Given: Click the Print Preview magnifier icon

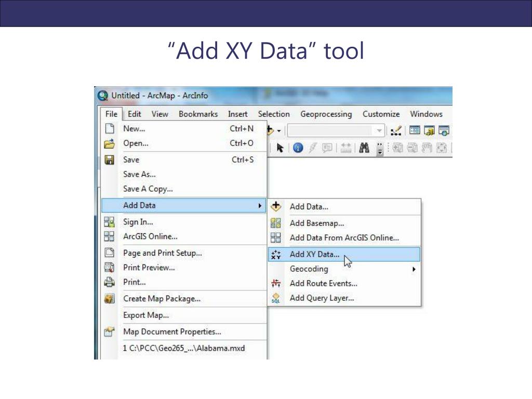Looking at the screenshot, I should coord(109,268).
